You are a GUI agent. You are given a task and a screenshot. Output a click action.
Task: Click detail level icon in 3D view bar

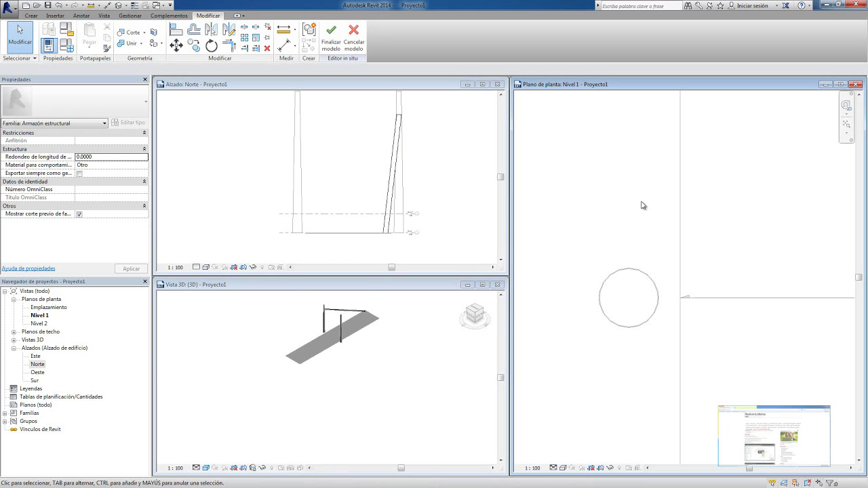tap(196, 468)
